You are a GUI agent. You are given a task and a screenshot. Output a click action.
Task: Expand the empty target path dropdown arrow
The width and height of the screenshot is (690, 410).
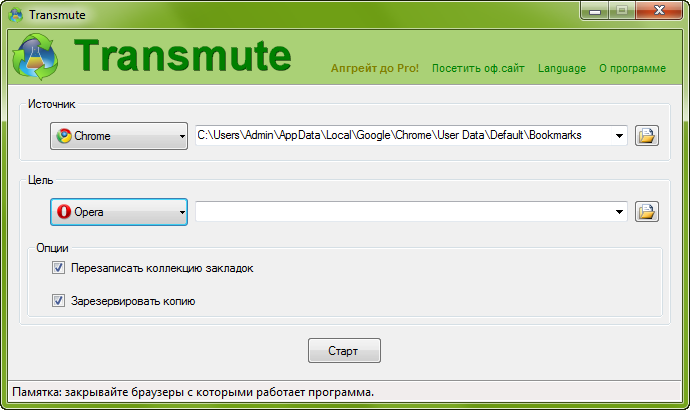coord(619,212)
